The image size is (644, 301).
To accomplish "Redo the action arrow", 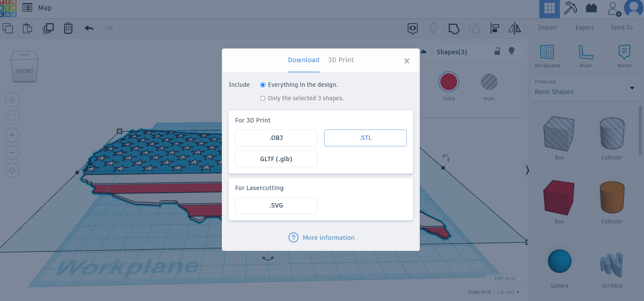I will click(x=109, y=28).
